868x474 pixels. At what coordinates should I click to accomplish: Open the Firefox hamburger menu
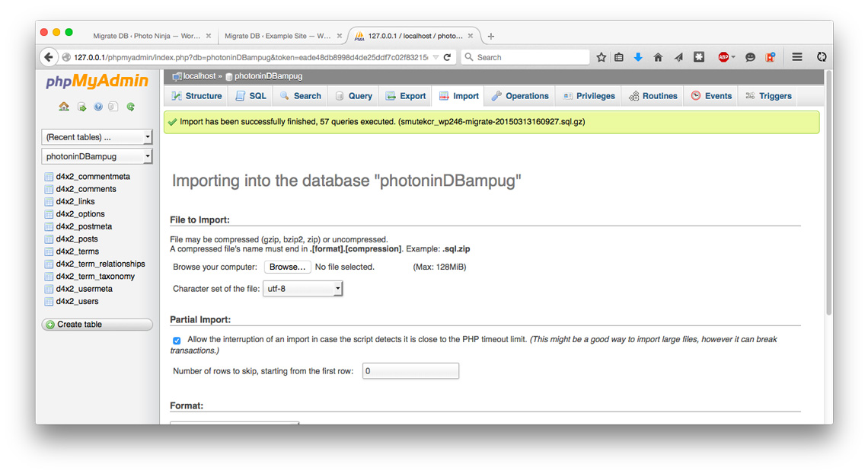797,57
